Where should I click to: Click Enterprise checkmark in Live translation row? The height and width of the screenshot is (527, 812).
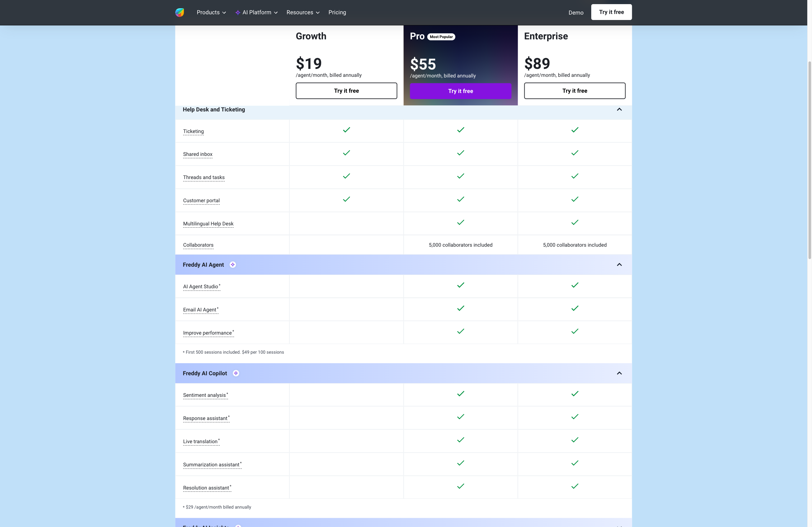coord(575,440)
